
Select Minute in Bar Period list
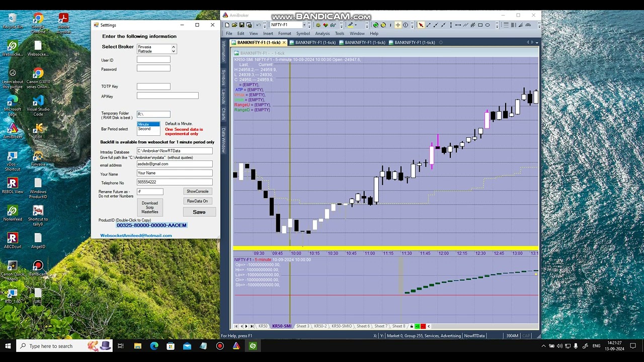[148, 124]
